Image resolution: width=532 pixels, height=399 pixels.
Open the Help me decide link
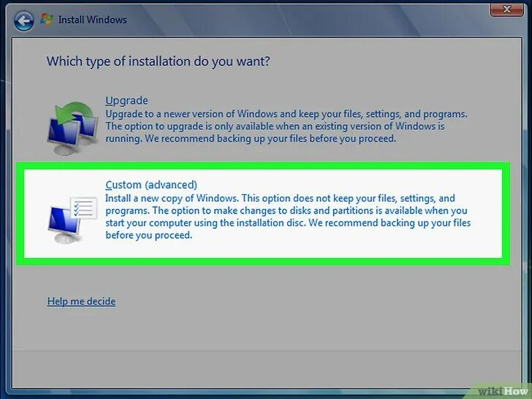click(x=81, y=301)
